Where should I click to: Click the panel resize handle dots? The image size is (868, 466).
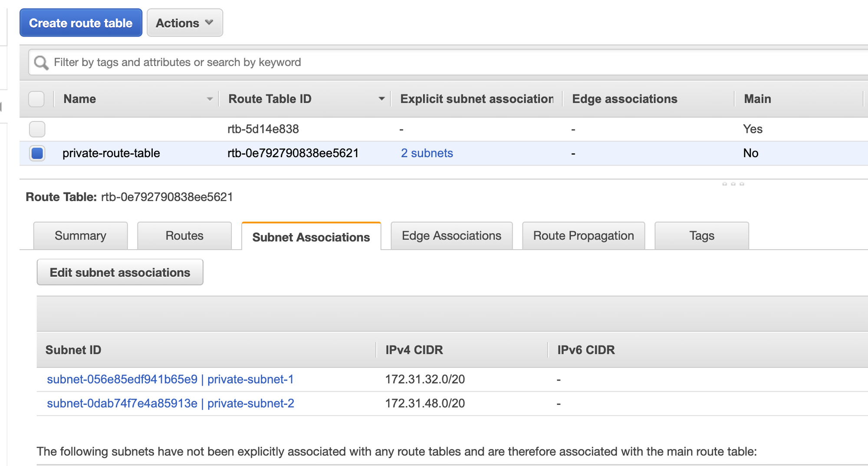[x=733, y=184]
